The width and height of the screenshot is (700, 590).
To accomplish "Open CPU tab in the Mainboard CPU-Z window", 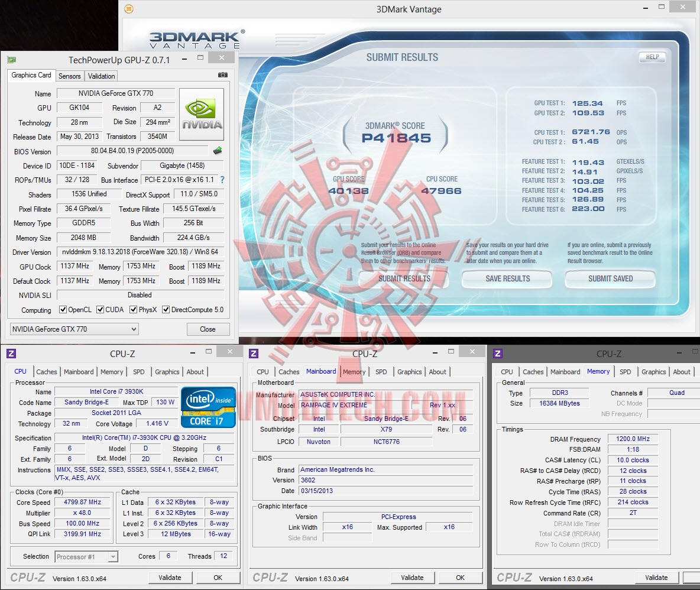I will tap(262, 371).
